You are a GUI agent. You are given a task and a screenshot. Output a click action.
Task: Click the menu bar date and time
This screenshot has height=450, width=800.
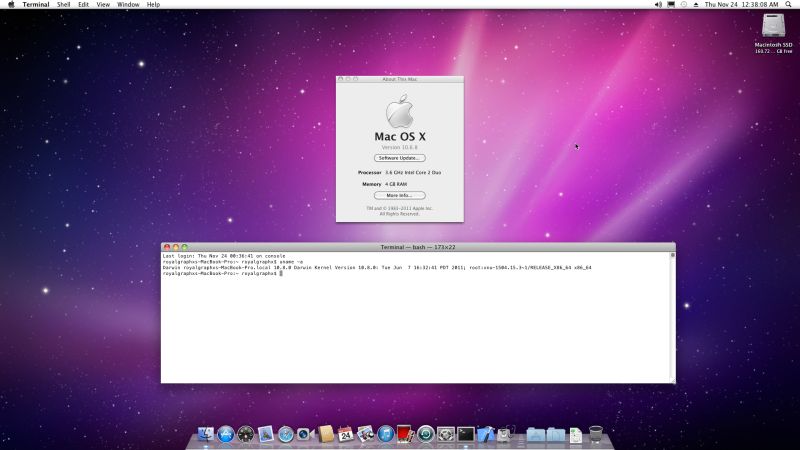click(741, 4)
